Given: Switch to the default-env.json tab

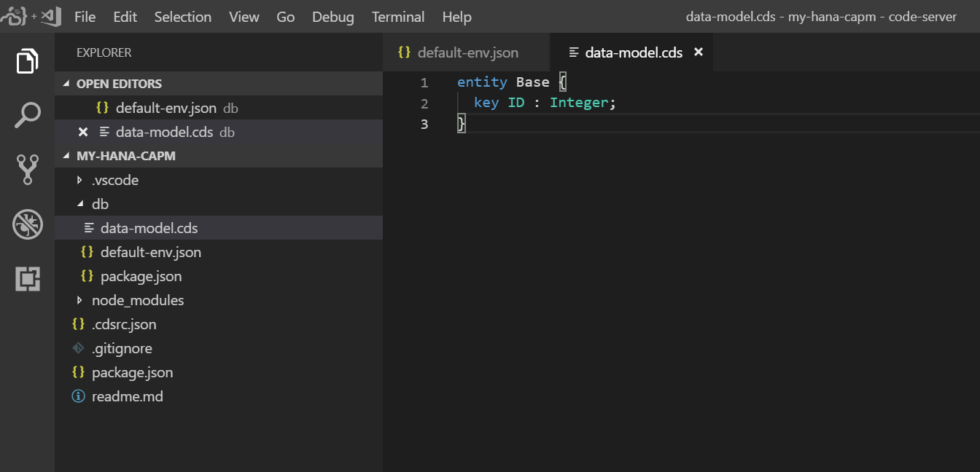Looking at the screenshot, I should pyautogui.click(x=467, y=52).
